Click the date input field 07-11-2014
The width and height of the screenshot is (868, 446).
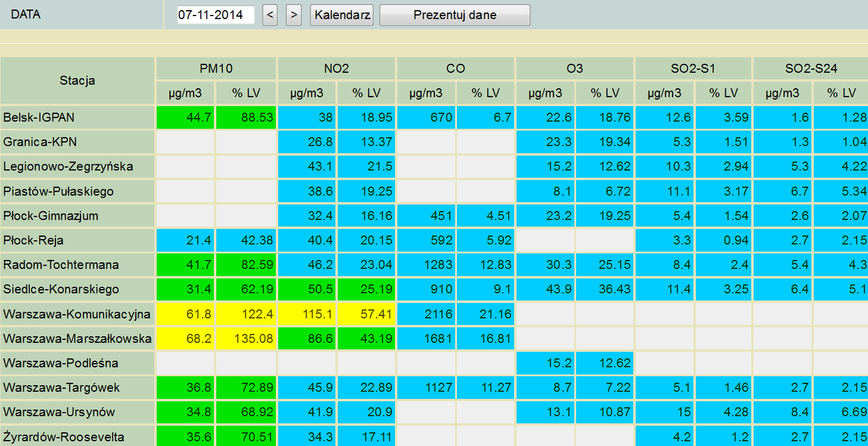click(x=216, y=15)
